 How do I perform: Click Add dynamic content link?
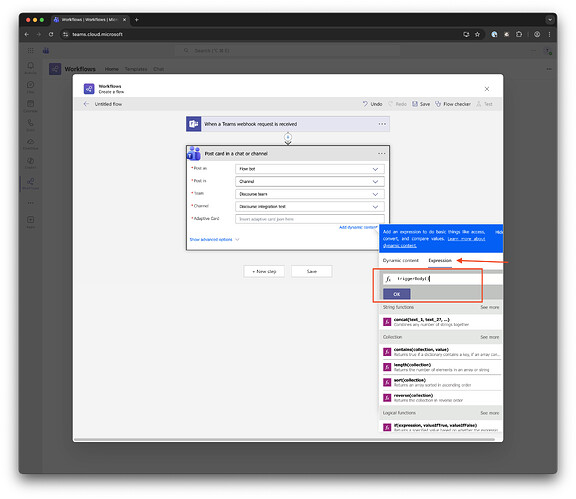click(358, 227)
